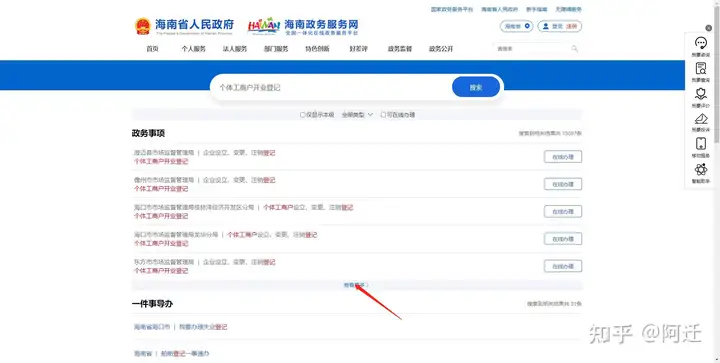Open the rating flower icon in the sidebar
This screenshot has width=720, height=363.
point(701,94)
